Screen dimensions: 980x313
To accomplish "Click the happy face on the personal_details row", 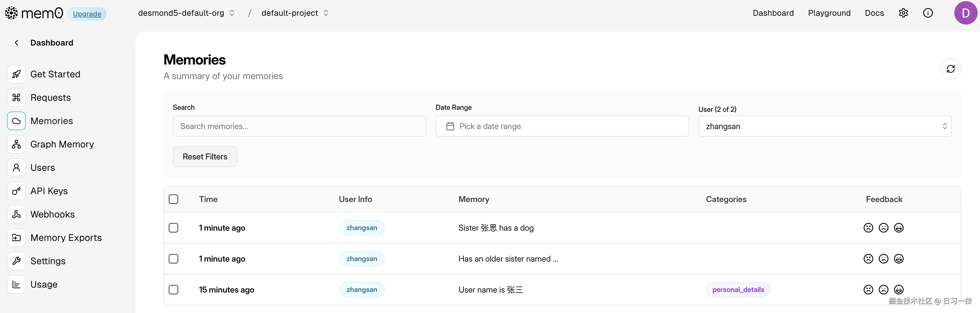I will pyautogui.click(x=899, y=290).
